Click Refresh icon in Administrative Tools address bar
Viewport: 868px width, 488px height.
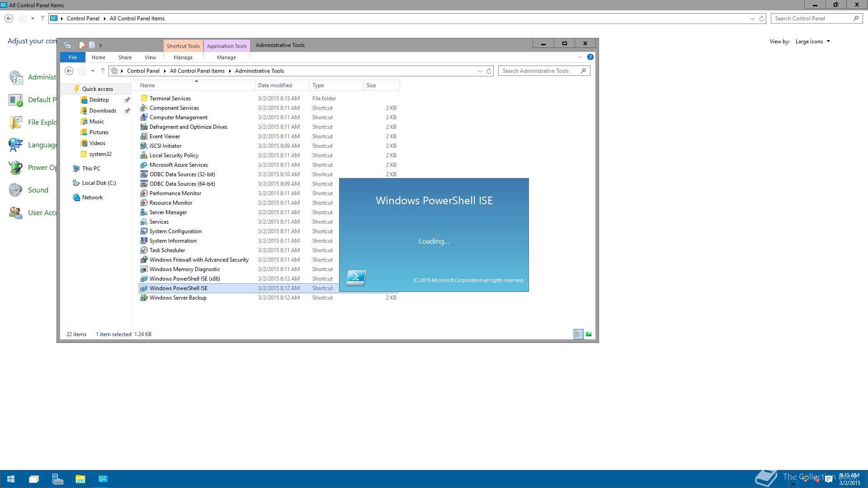tap(489, 71)
